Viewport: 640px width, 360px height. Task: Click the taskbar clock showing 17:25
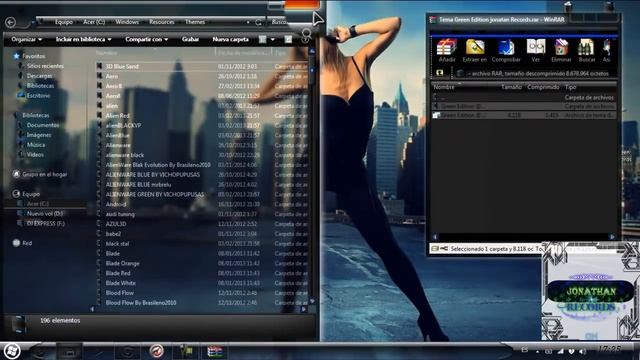tap(610, 349)
